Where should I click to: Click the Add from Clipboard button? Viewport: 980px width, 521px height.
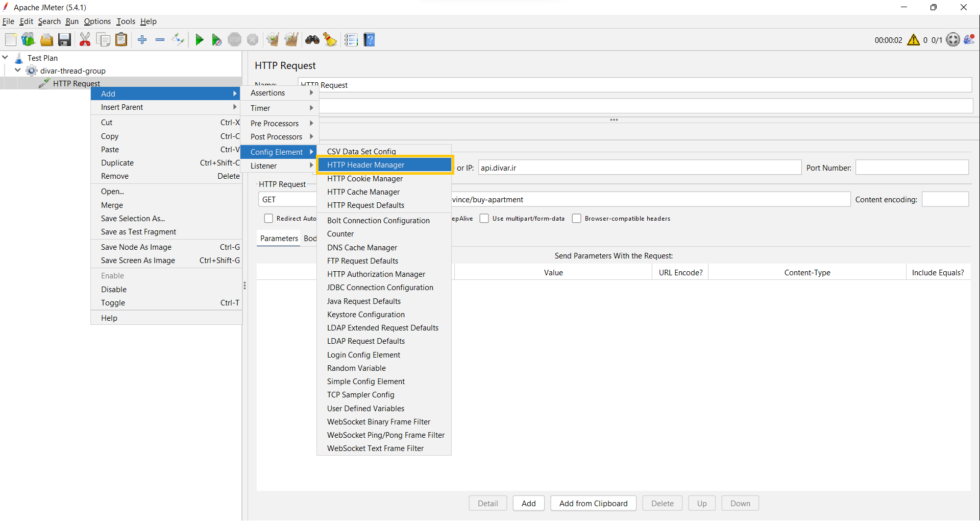pyautogui.click(x=593, y=504)
